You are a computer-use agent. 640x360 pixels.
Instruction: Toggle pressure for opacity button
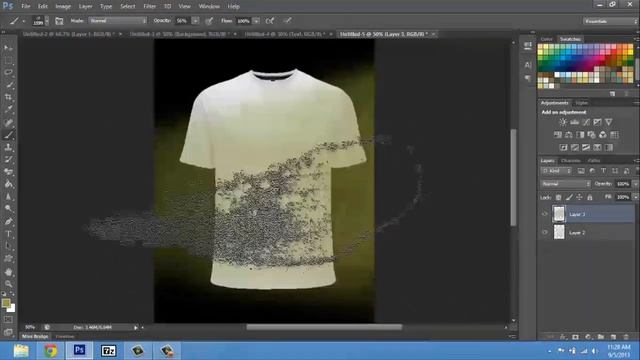click(x=209, y=21)
